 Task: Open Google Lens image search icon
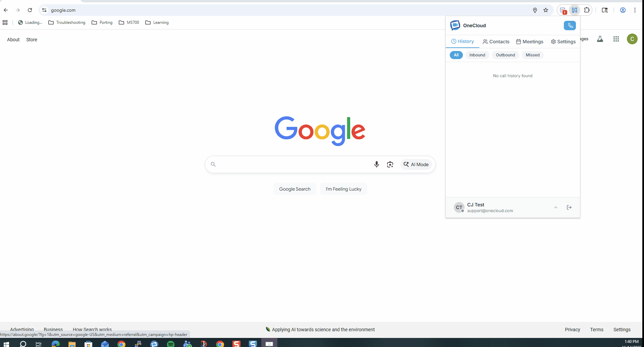pos(390,164)
